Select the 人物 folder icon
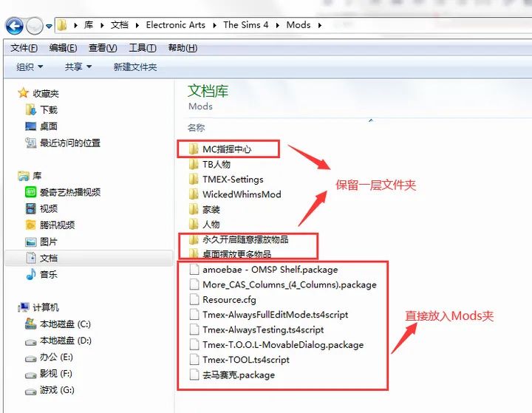This screenshot has width=532, height=413. [x=194, y=225]
